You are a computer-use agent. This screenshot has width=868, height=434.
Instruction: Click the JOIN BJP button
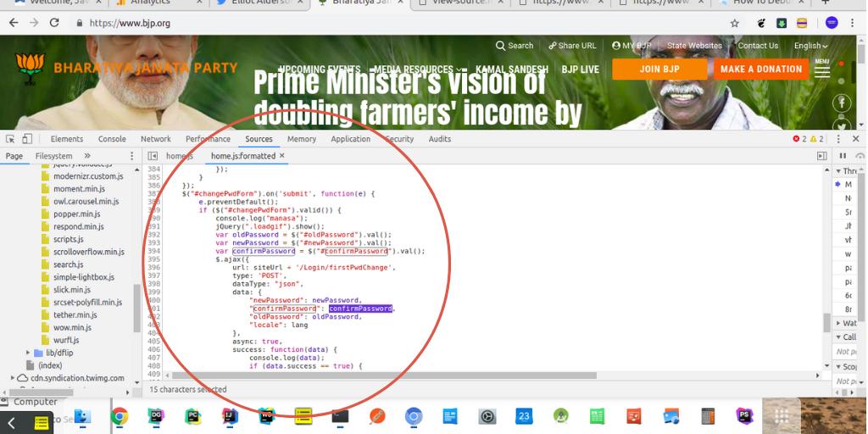(x=659, y=70)
